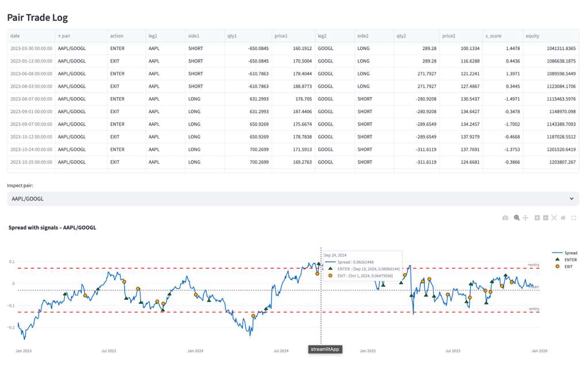Click the streamlitApp tooltip label
Screen dimensions: 588x367
326,349
